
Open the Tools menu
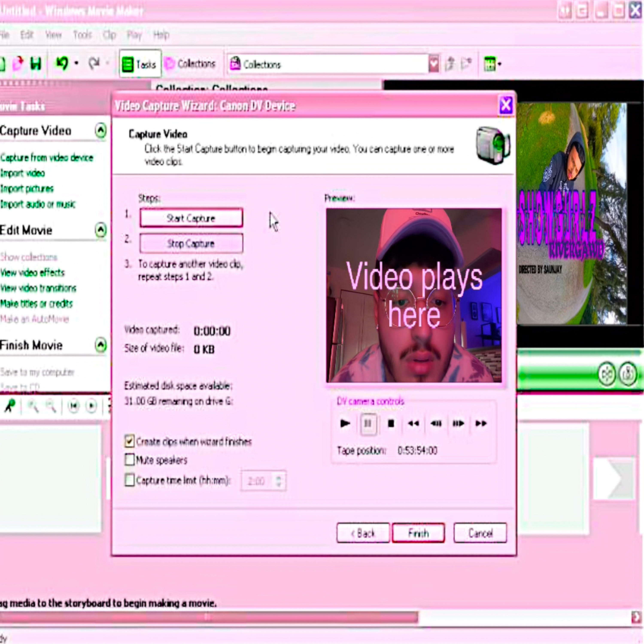point(82,35)
